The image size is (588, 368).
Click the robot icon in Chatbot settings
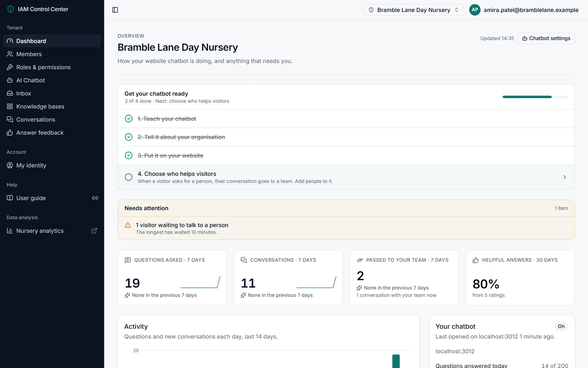pyautogui.click(x=525, y=38)
